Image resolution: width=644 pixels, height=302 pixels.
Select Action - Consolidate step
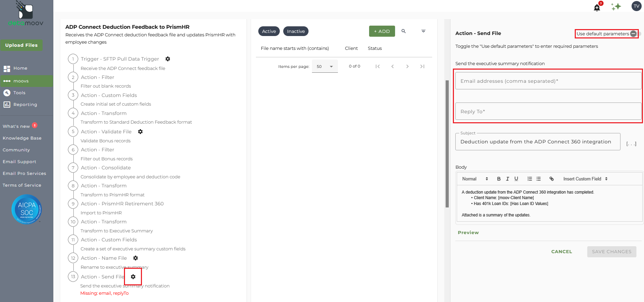[106, 168]
